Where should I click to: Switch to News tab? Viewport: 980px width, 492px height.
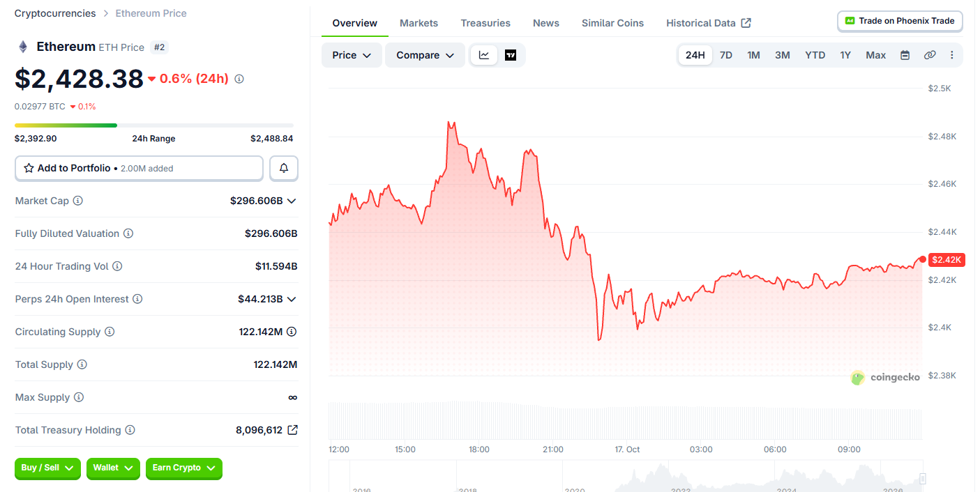click(x=546, y=23)
